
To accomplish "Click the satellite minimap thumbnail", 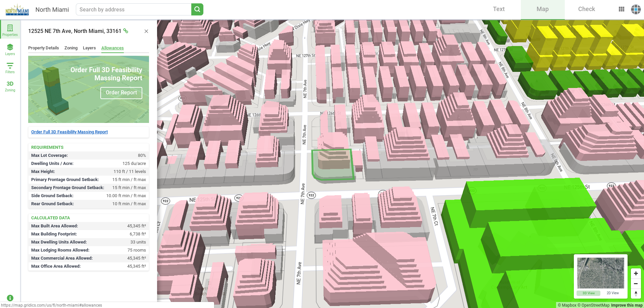I will (x=601, y=273).
